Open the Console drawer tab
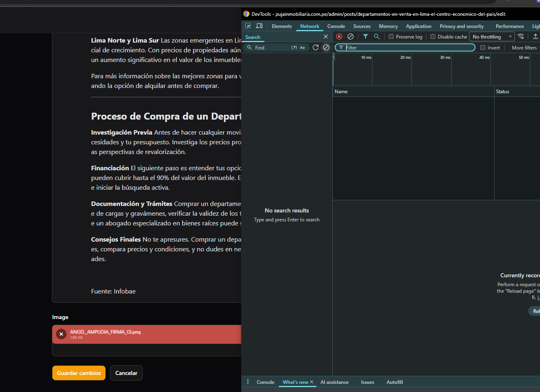This screenshot has height=392, width=540. 265,382
